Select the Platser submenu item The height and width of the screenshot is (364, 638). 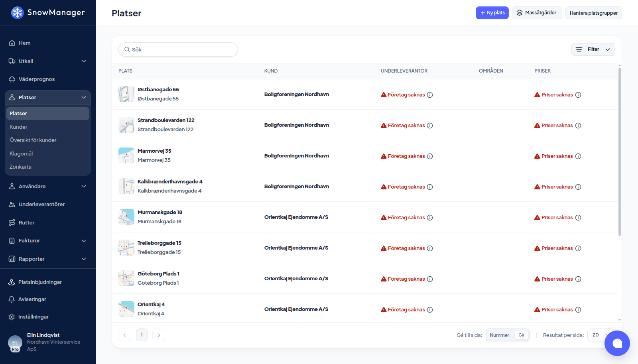[x=48, y=114]
